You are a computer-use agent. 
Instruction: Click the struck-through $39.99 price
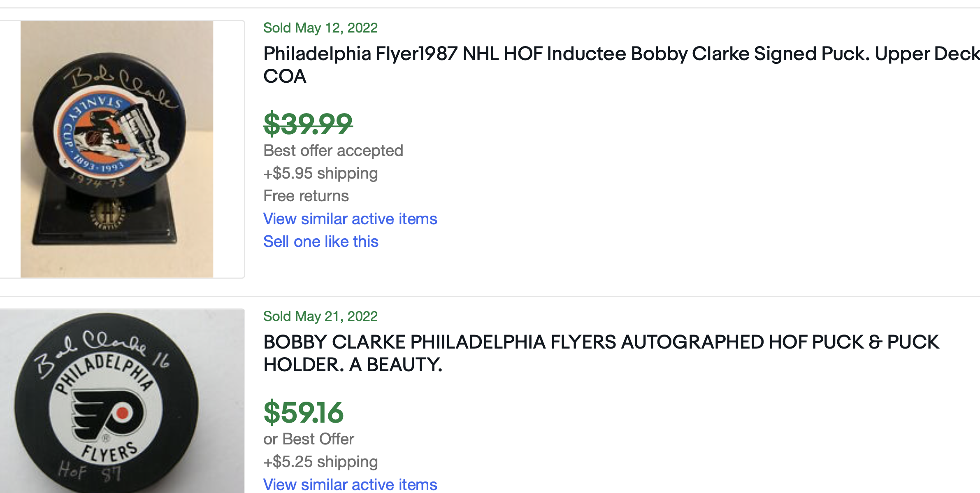click(x=308, y=123)
